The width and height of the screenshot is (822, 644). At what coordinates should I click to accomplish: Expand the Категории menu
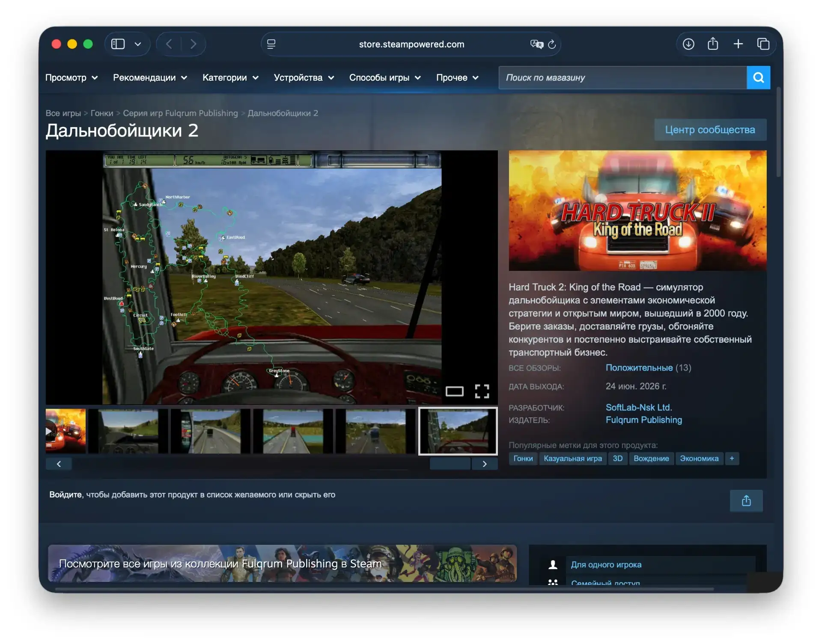point(230,78)
